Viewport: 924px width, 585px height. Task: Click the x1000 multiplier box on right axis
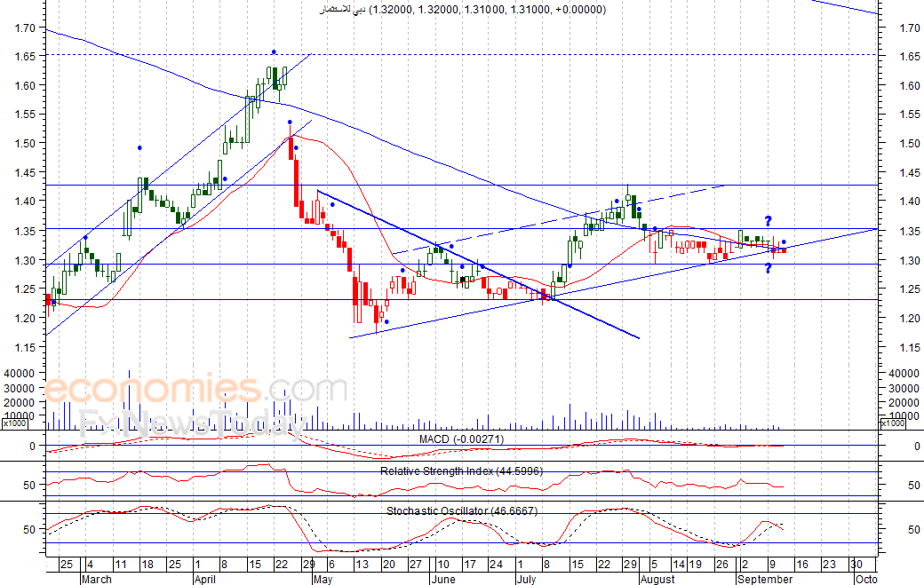pyautogui.click(x=892, y=423)
